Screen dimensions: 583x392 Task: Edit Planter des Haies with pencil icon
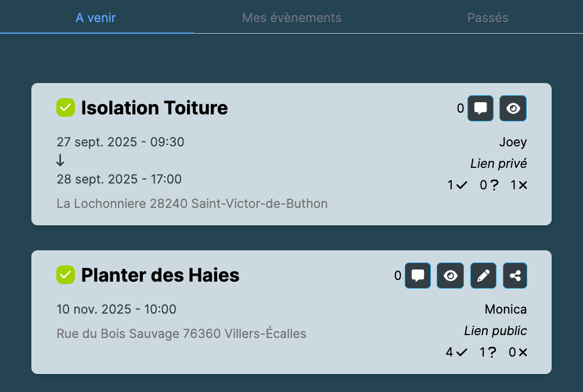point(483,276)
